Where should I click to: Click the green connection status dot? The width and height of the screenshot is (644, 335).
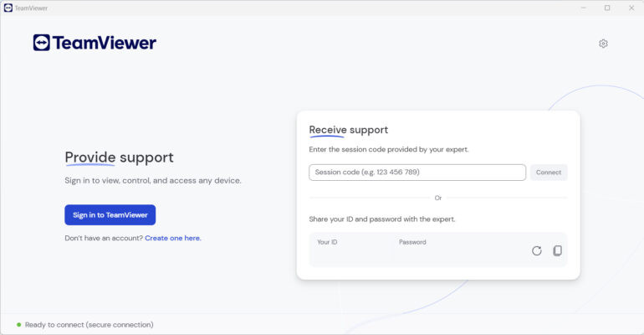pyautogui.click(x=18, y=324)
